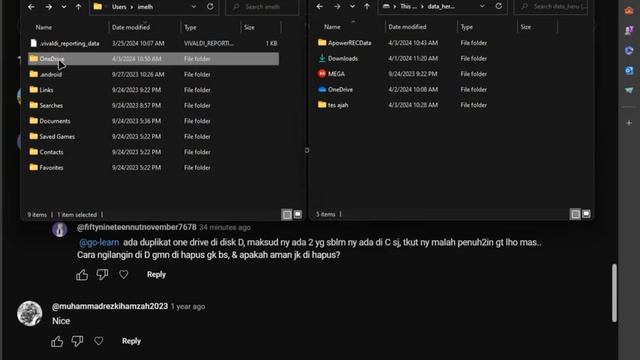Sort by Type in data_her window

(x=467, y=27)
